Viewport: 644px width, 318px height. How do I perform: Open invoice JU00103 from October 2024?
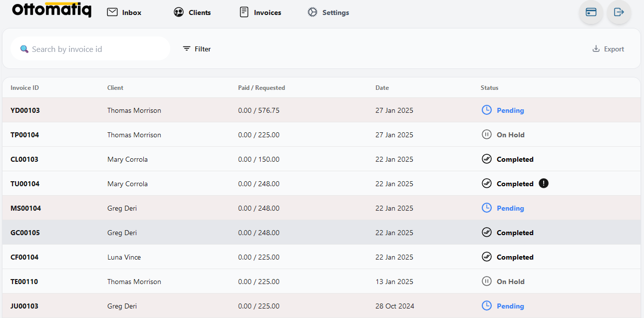point(24,306)
